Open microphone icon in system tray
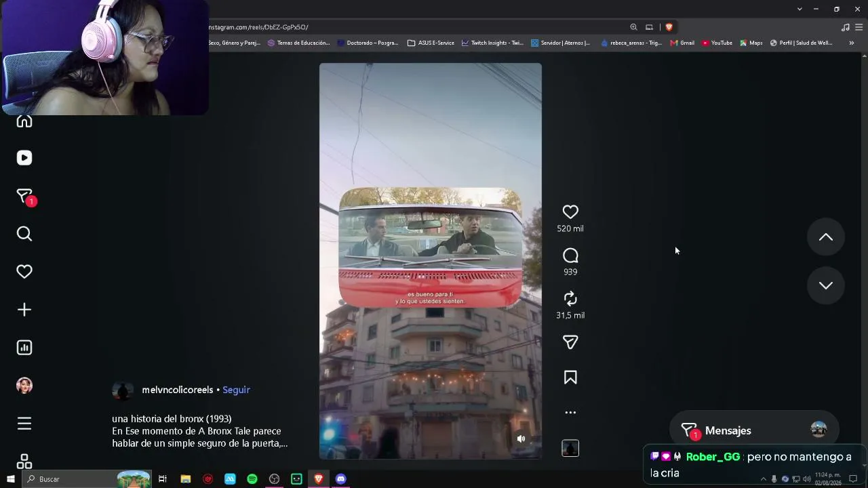Viewport: 868px width, 488px height. click(x=774, y=479)
